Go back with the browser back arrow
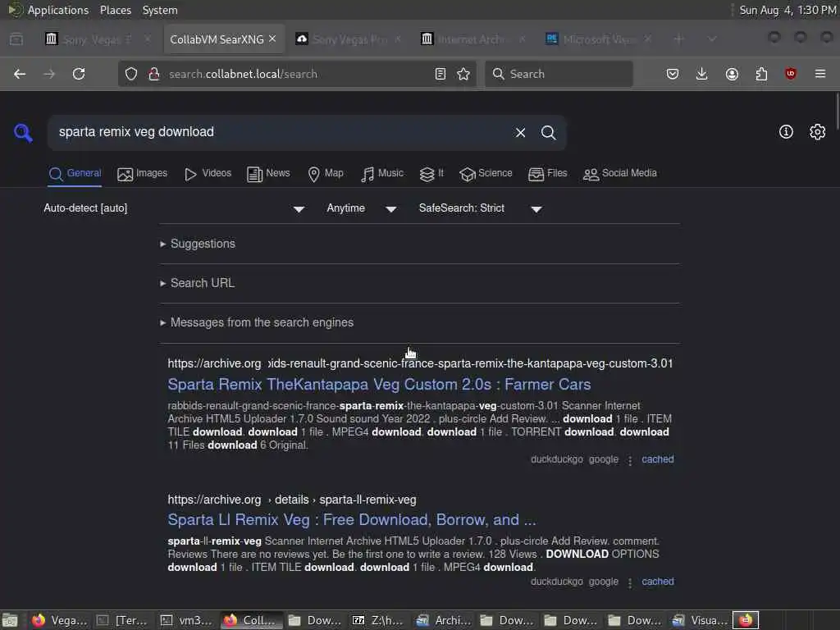Screen dimensions: 840x630 pyautogui.click(x=20, y=74)
